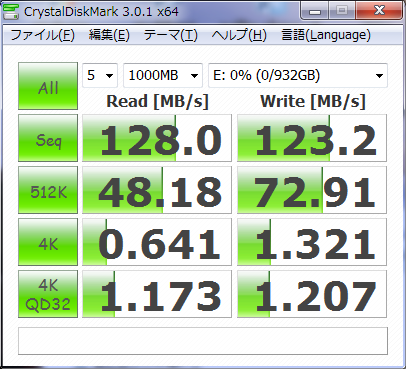The width and height of the screenshot is (406, 369).
Task: Open the テーマ(T) menu
Action: (171, 35)
